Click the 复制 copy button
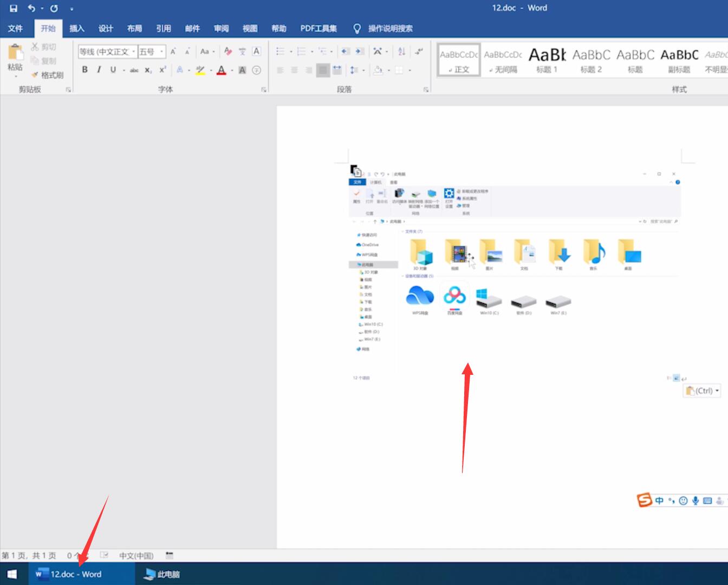The image size is (728, 585). click(43, 61)
